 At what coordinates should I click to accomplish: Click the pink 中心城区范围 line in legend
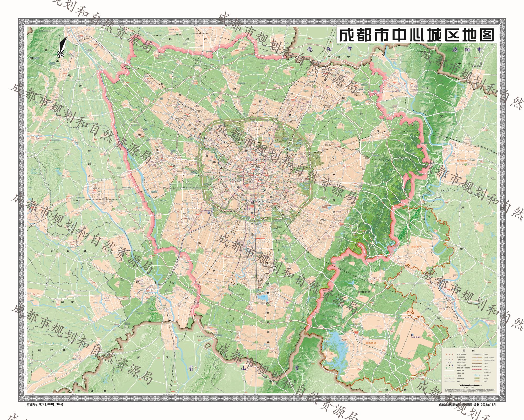point(477,369)
